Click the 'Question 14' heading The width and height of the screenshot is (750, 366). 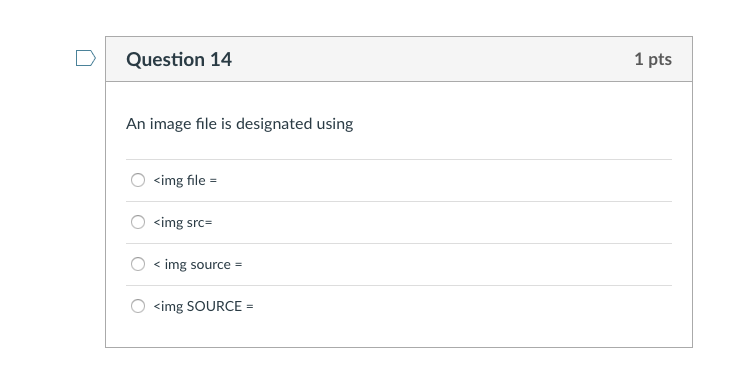179,59
